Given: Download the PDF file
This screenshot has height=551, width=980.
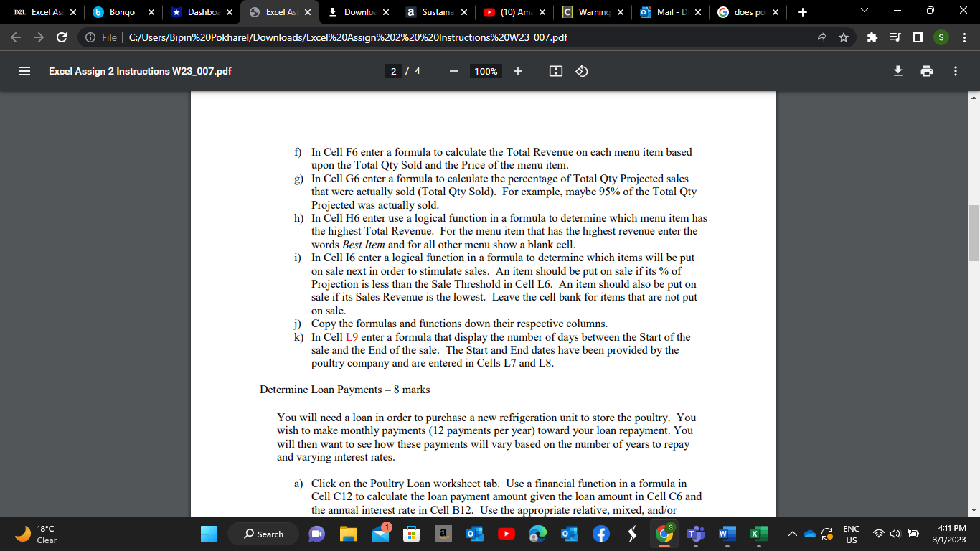Looking at the screenshot, I should pos(897,71).
